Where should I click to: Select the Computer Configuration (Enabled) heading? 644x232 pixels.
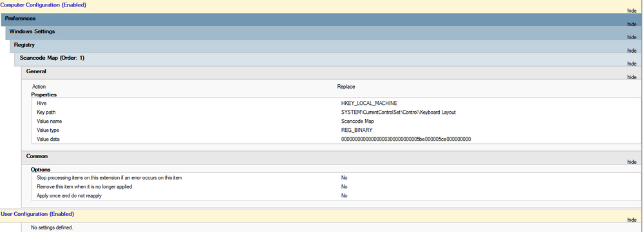[x=43, y=5]
